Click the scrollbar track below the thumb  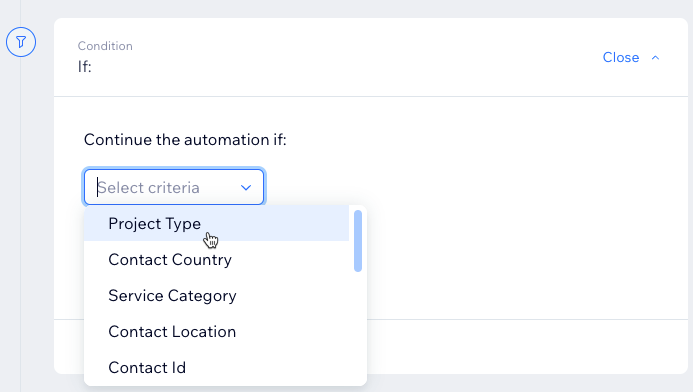(x=358, y=327)
